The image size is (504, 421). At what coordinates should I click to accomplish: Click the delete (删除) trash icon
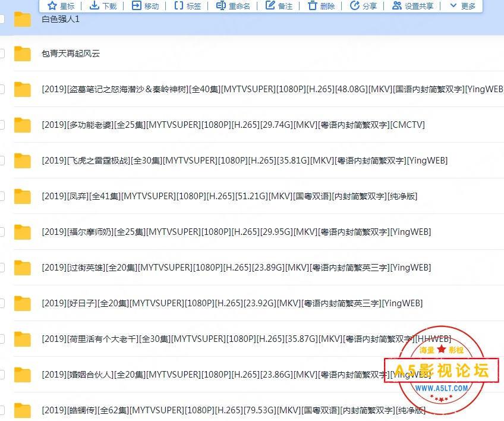point(313,5)
